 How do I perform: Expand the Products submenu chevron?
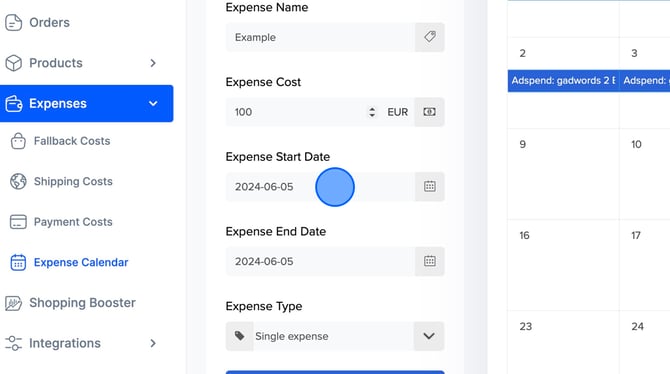coord(153,63)
